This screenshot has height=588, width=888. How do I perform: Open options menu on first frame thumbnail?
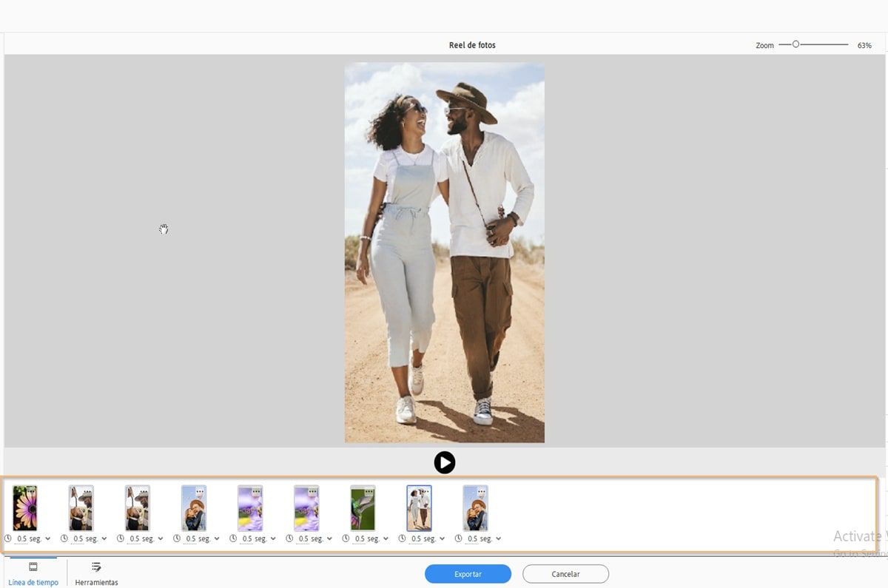click(32, 491)
